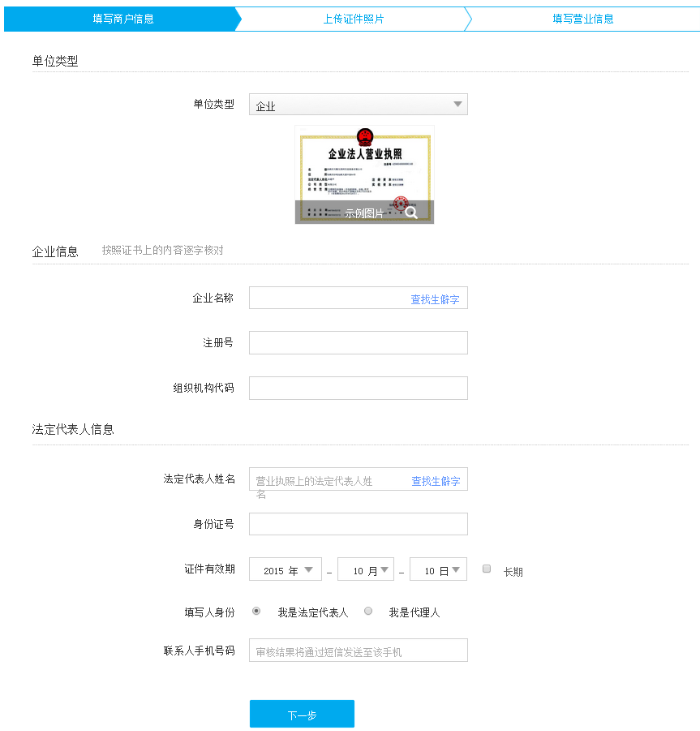Expand the 2015 年 year dropdown
The height and width of the screenshot is (731, 700).
[285, 569]
